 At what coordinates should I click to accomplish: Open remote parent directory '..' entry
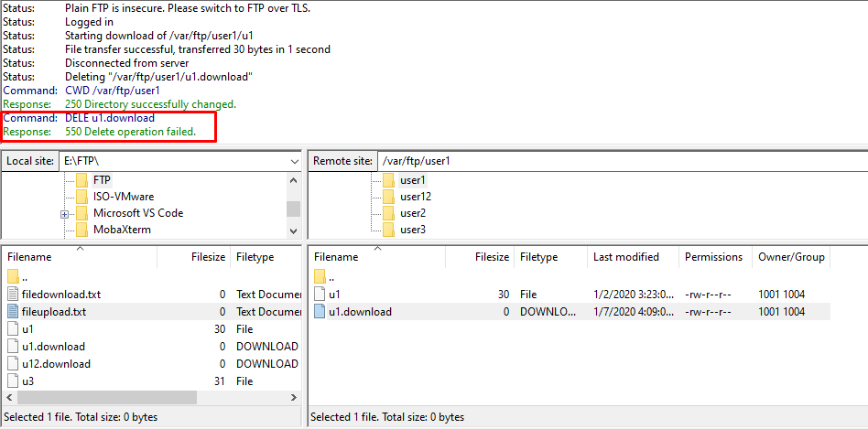pyautogui.click(x=570, y=277)
